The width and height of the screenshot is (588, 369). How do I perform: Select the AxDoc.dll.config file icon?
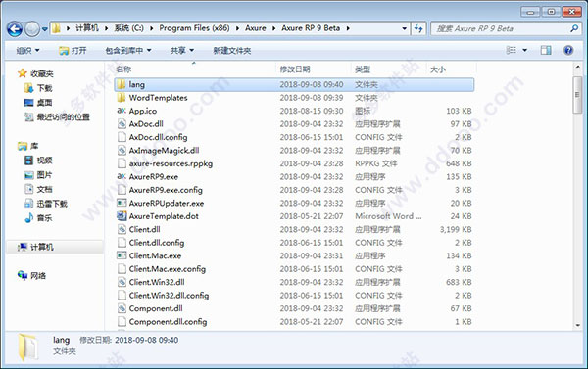coord(122,137)
